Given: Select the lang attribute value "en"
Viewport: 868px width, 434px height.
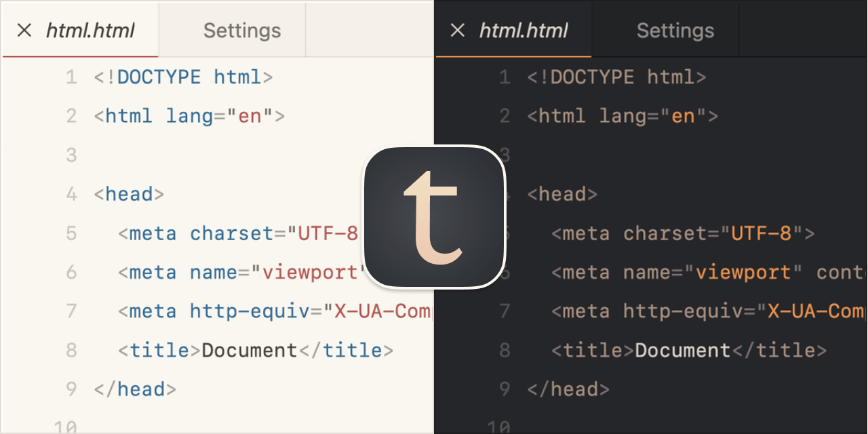Looking at the screenshot, I should pyautogui.click(x=249, y=115).
